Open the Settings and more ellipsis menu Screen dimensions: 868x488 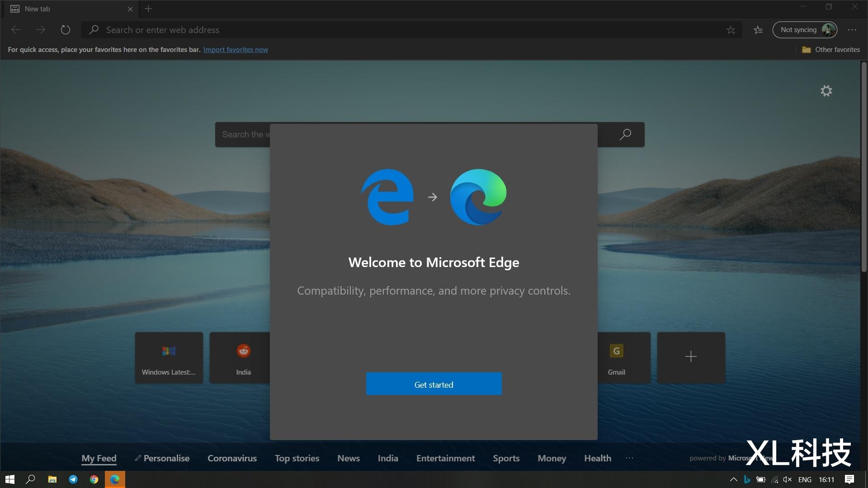coord(852,30)
